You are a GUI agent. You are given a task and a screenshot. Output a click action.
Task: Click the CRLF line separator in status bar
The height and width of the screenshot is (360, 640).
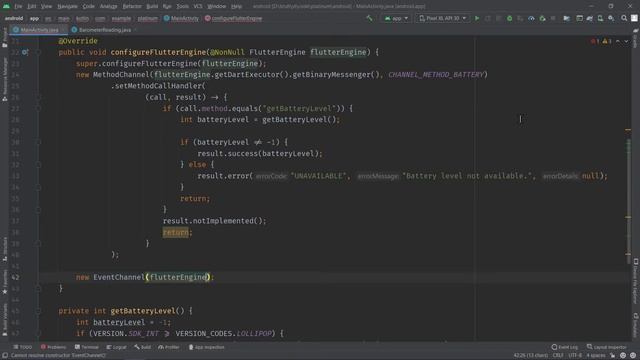(x=558, y=356)
